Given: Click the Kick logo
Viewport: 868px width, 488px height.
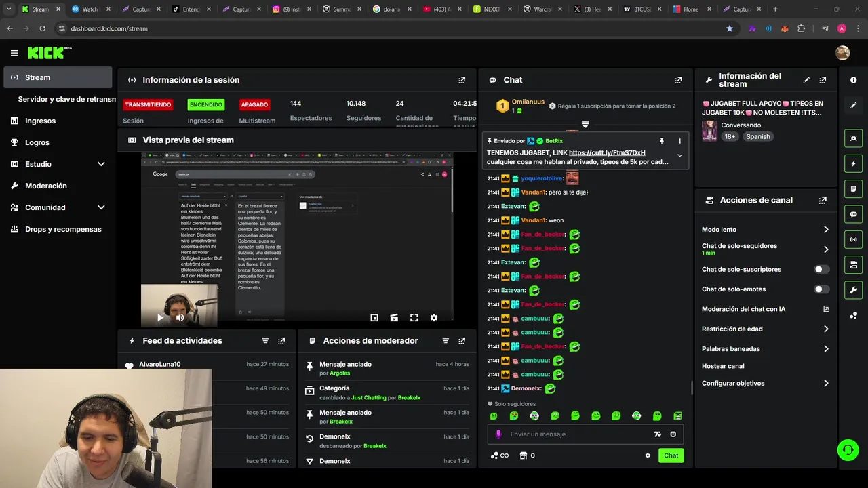Looking at the screenshot, I should pos(49,53).
